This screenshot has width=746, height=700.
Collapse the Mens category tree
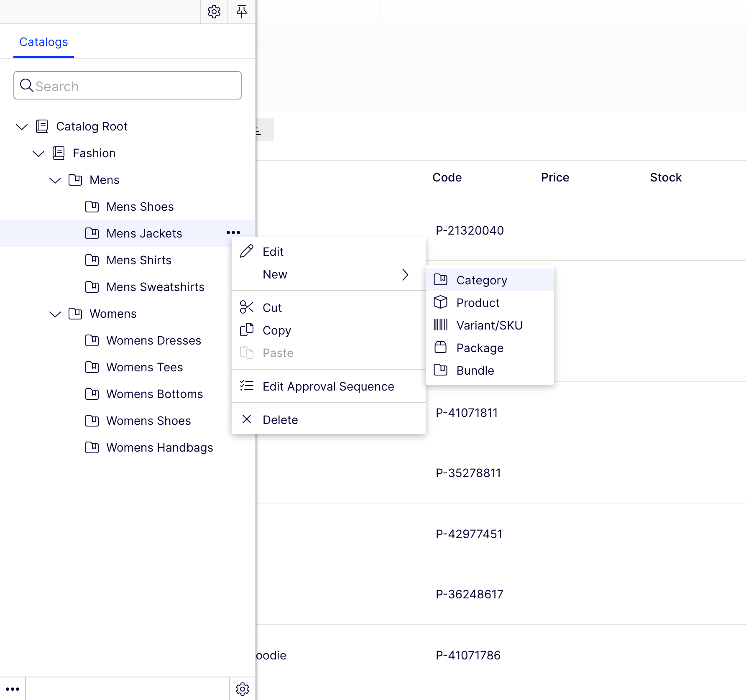[x=55, y=180]
